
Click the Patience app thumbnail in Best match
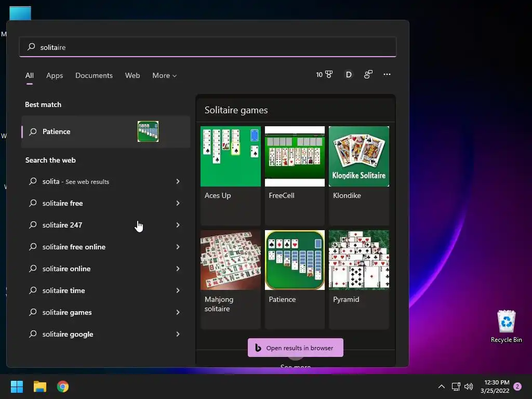148,131
